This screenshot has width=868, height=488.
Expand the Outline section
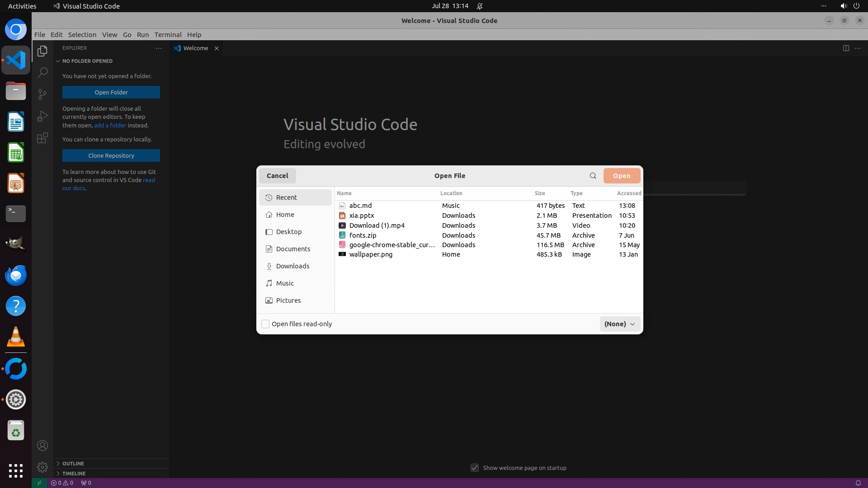tap(73, 463)
